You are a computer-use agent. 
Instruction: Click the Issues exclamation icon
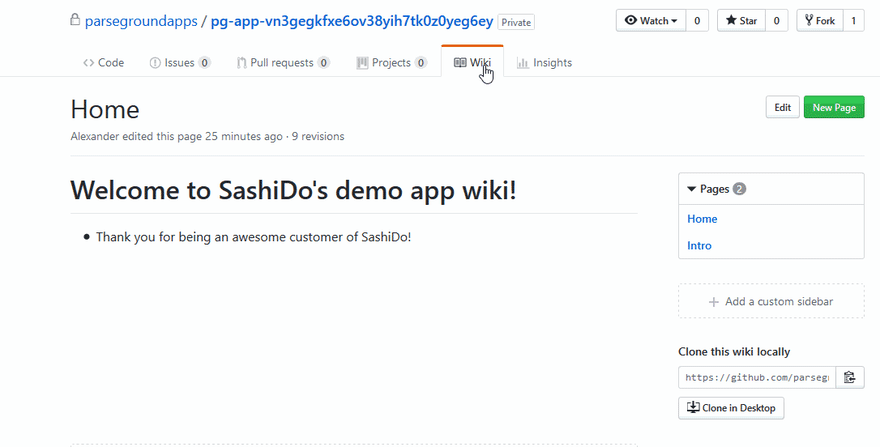click(155, 63)
